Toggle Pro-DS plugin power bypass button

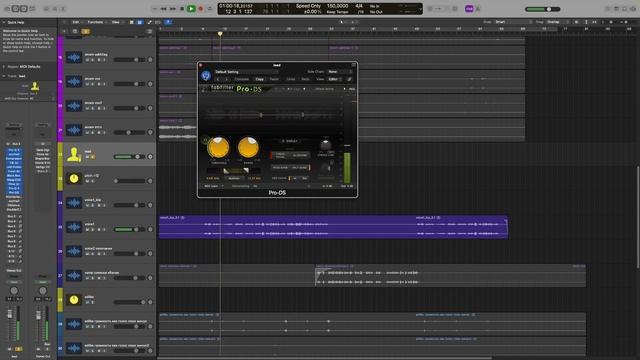(206, 76)
